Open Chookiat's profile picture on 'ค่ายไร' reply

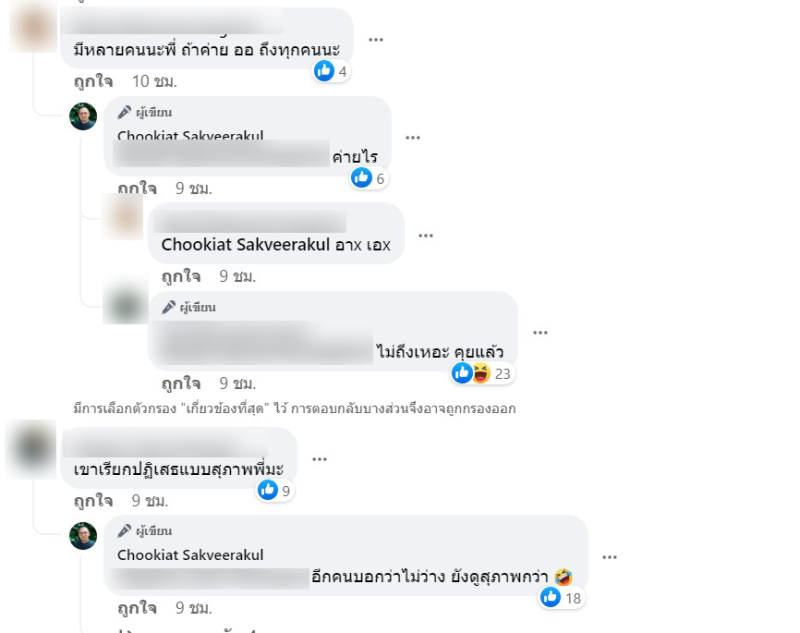[x=83, y=116]
